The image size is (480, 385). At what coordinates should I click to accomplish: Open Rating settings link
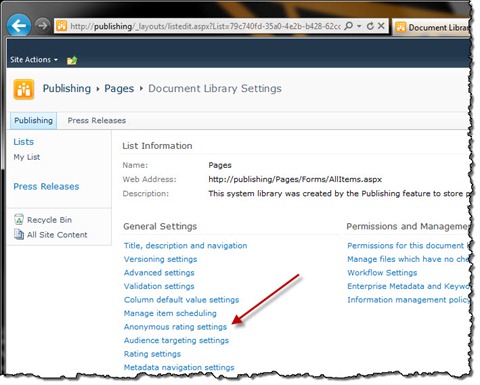tap(152, 354)
